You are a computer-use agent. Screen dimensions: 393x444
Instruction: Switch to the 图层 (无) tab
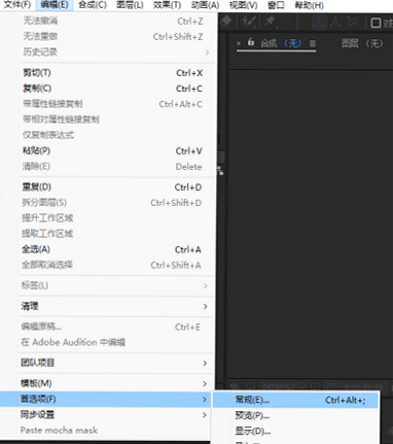pyautogui.click(x=362, y=43)
